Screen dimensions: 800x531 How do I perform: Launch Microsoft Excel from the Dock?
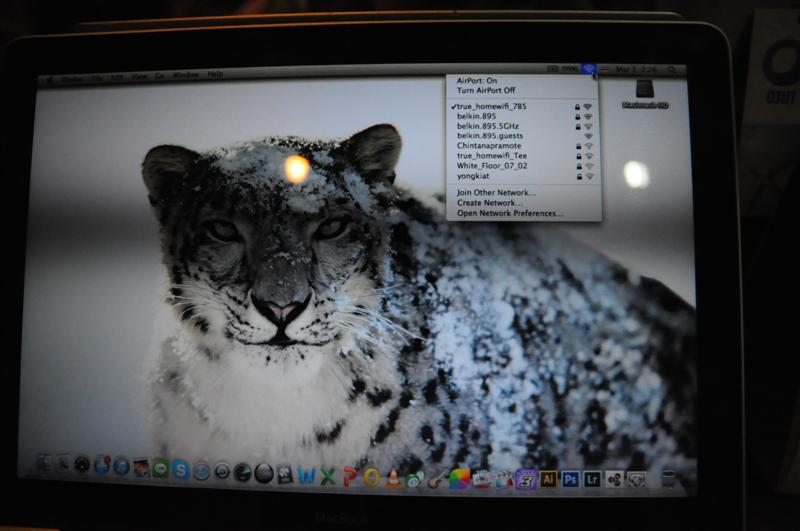tap(328, 477)
